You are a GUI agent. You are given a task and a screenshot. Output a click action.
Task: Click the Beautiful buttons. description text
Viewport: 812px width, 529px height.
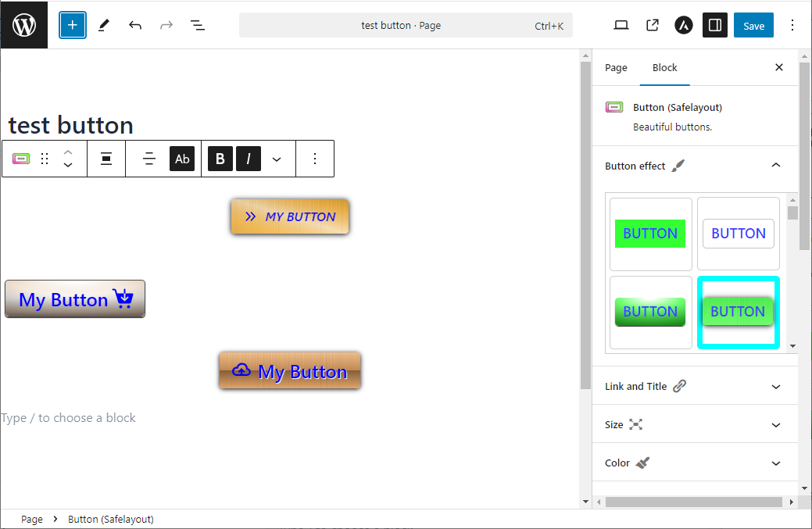(x=672, y=127)
